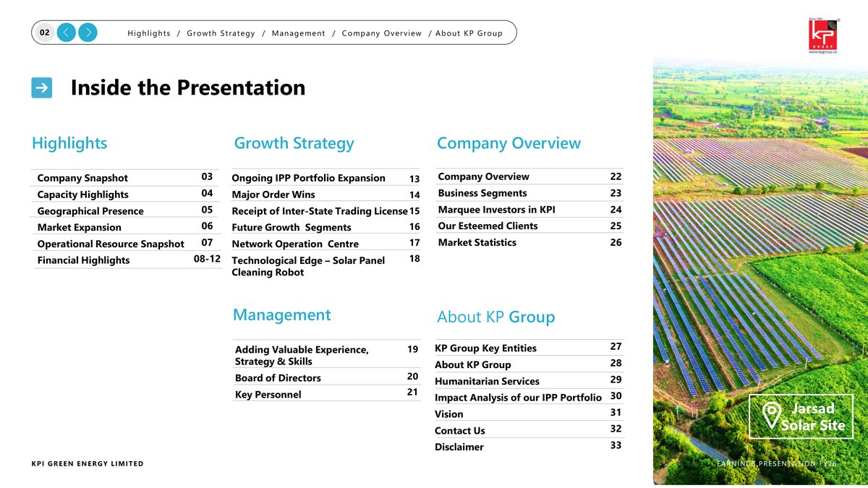Viewport: 868px width, 488px height.
Task: Open Financial Highlights entry
Action: coord(83,260)
